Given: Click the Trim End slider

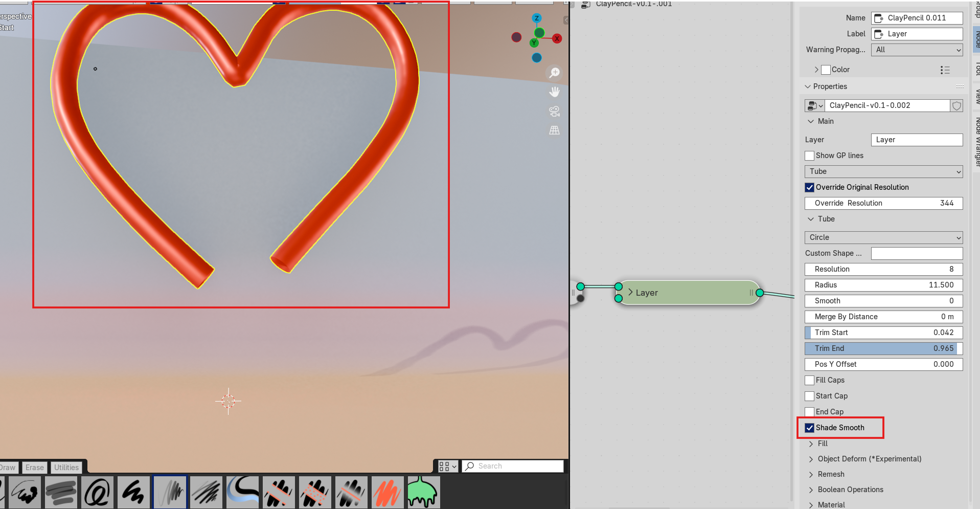Looking at the screenshot, I should click(x=883, y=348).
